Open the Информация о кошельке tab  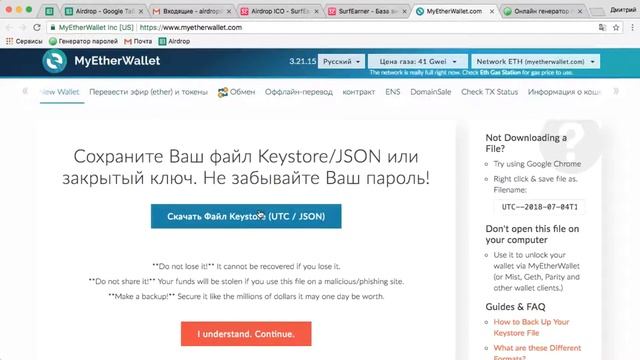pyautogui.click(x=564, y=92)
